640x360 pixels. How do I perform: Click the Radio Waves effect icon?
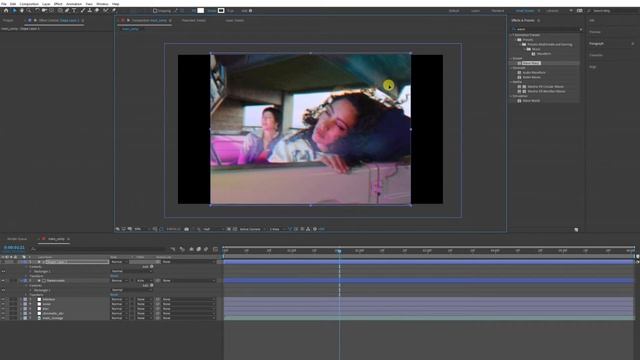[x=519, y=77]
